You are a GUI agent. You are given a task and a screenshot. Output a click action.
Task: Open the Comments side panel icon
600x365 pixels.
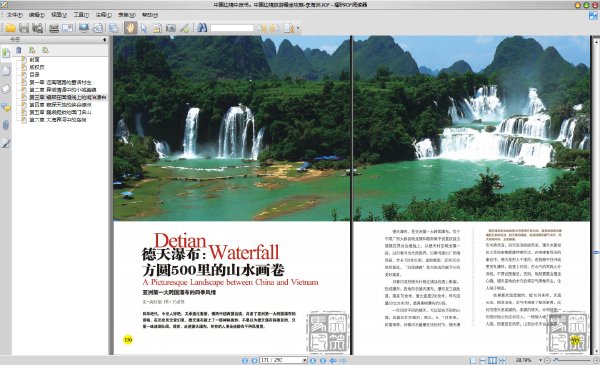click(x=6, y=107)
